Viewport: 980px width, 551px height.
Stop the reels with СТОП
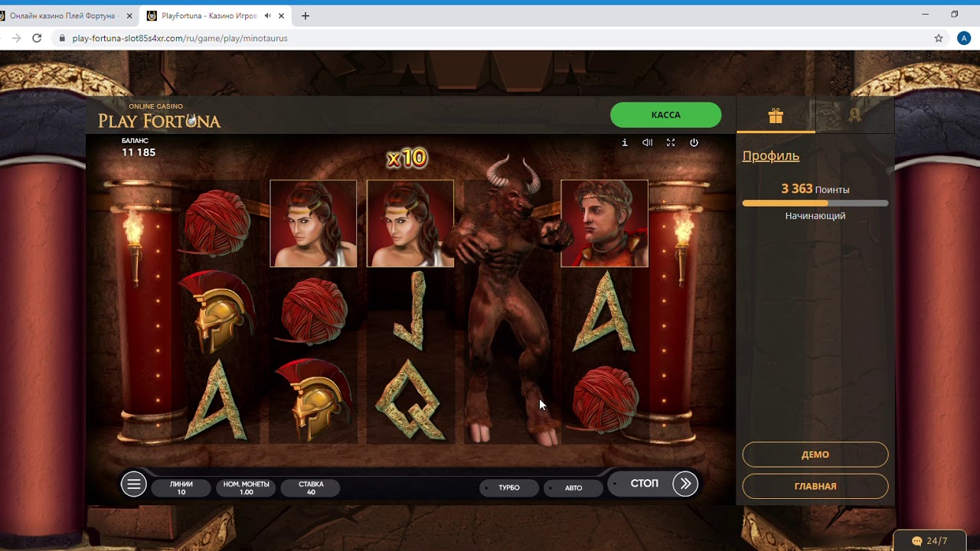(x=644, y=484)
